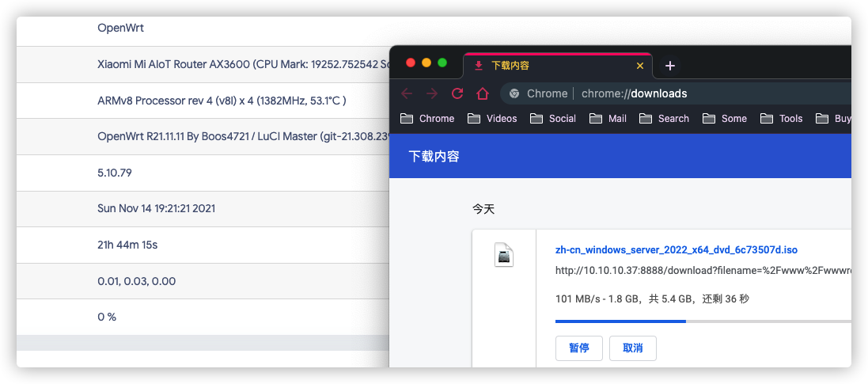Image resolution: width=868 pixels, height=384 pixels.
Task: Click the 暂停 button to pause download
Action: click(x=579, y=348)
